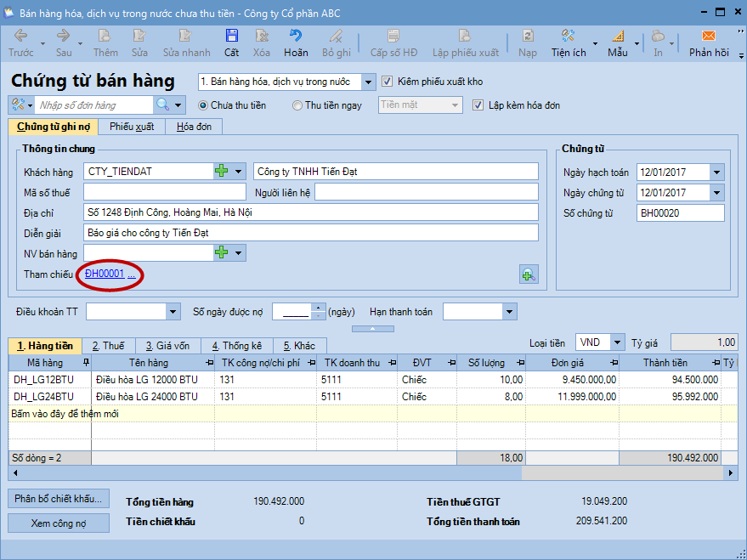747x560 pixels.
Task: Pin the Mã hàng column
Action: coord(86,363)
